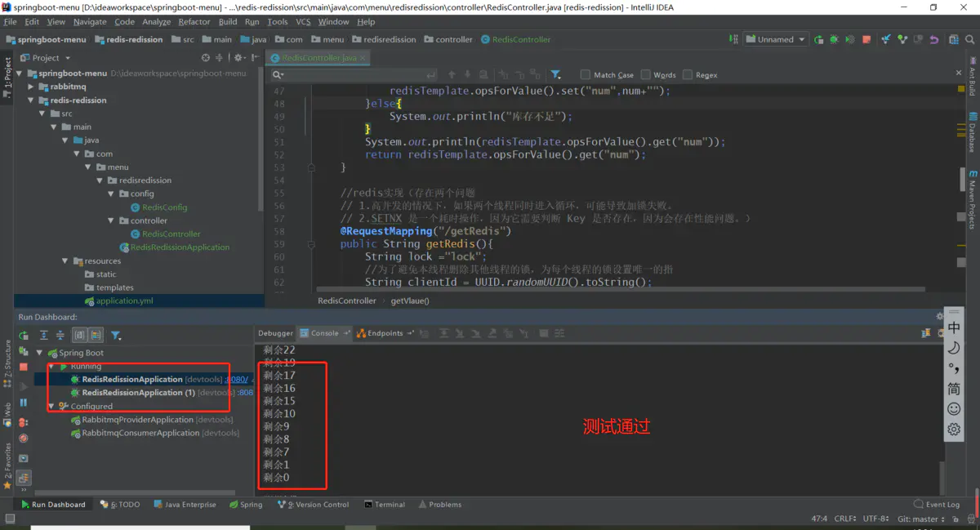The width and height of the screenshot is (980, 530).
Task: Click the VCS Commit icon in toolbar
Action: point(902,39)
